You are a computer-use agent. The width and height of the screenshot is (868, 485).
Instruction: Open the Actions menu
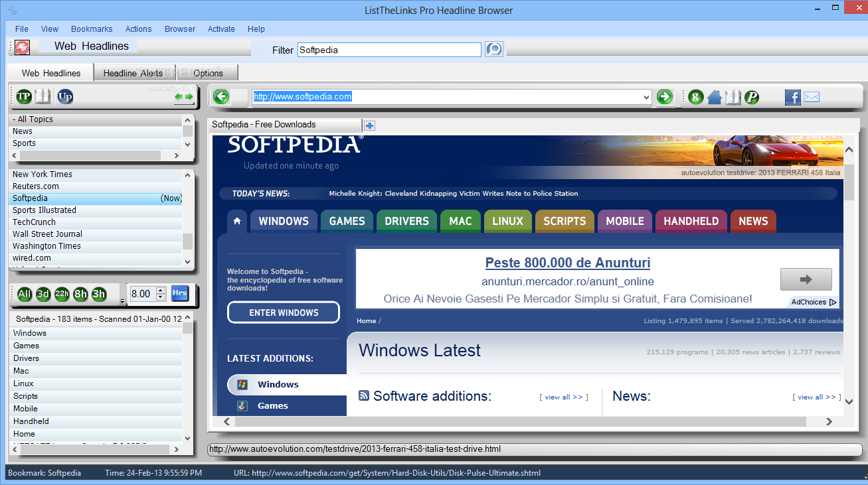(139, 29)
